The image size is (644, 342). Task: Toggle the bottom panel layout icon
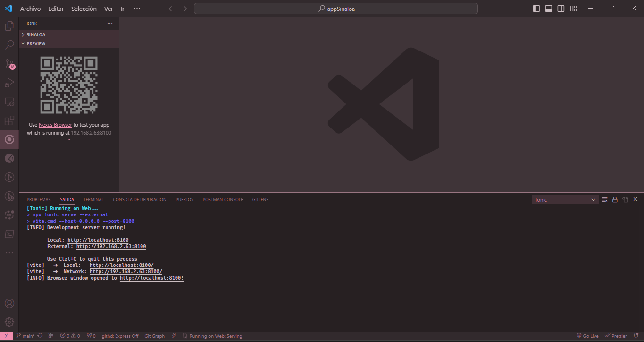click(549, 9)
